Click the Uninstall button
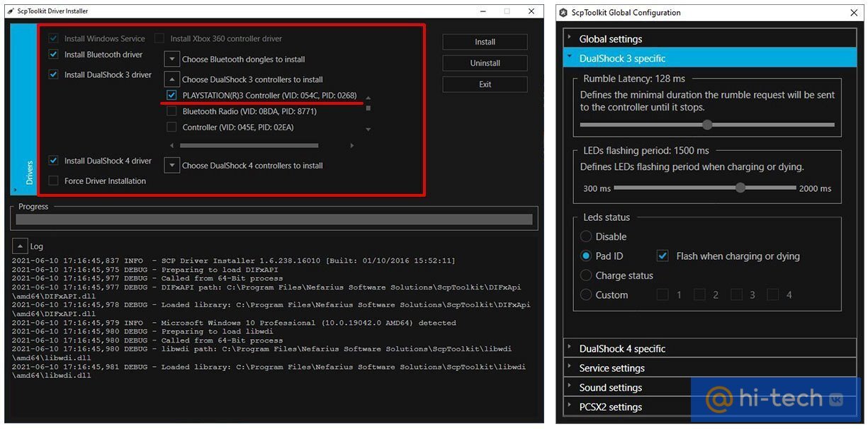This screenshot has width=868, height=429. coord(485,63)
